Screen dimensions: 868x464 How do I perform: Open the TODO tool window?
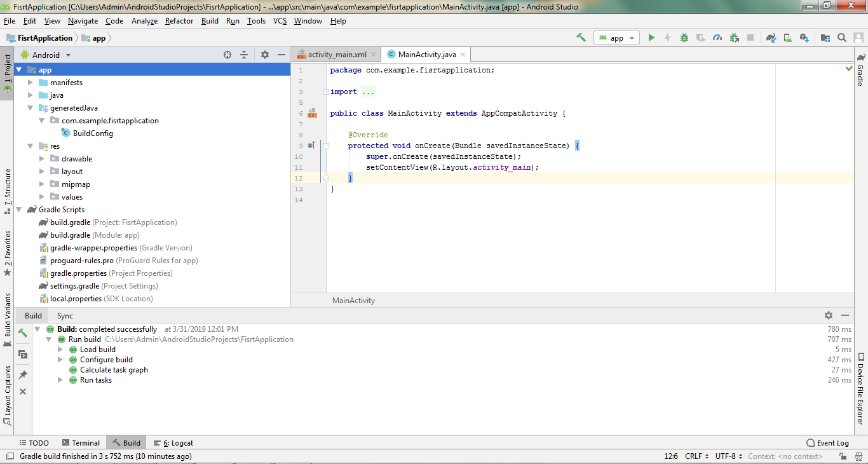33,443
